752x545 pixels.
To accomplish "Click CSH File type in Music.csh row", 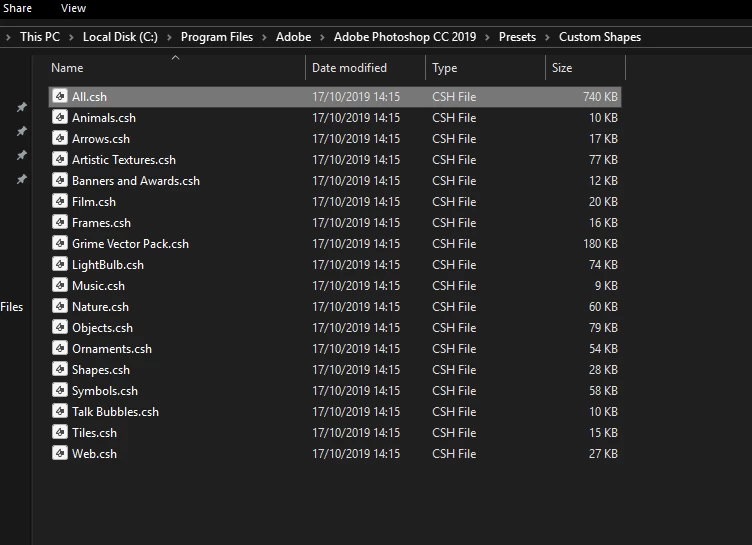I will 454,286.
